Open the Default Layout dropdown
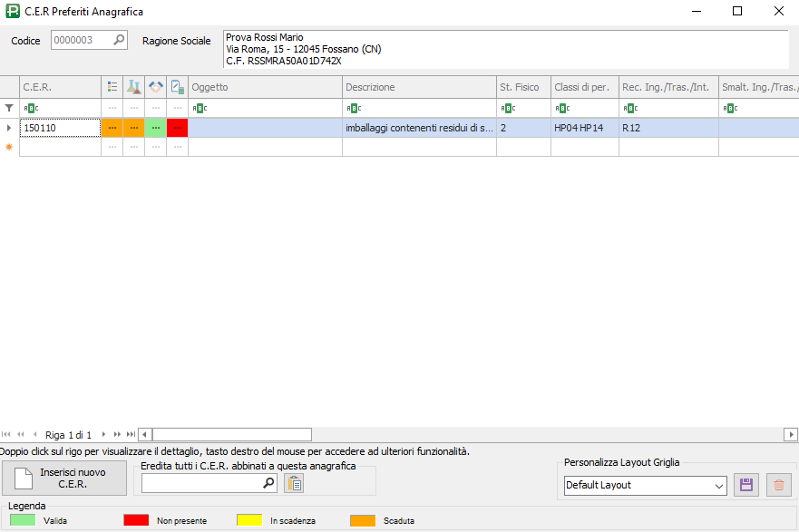799x532 pixels. tap(719, 486)
